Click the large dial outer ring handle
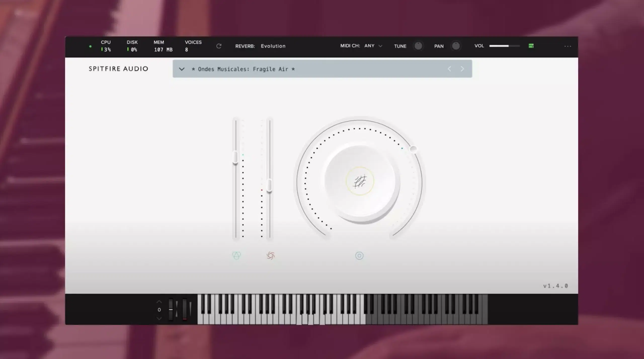This screenshot has width=644, height=359. click(x=413, y=149)
